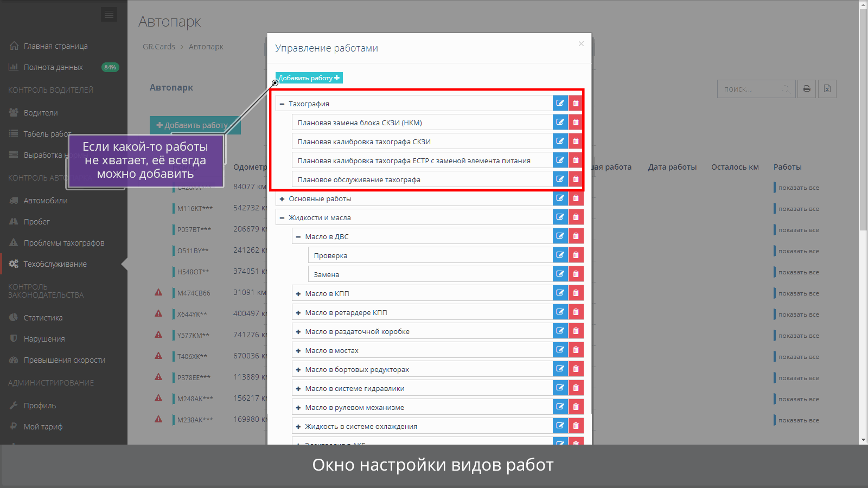Edit Плановая замена блока СКЗИ (НКМ)

pyautogui.click(x=560, y=122)
